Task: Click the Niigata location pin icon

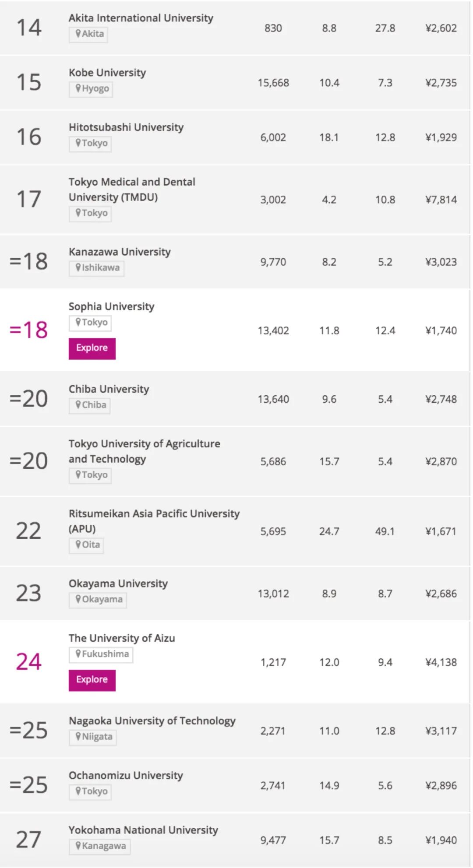Action: tap(78, 737)
